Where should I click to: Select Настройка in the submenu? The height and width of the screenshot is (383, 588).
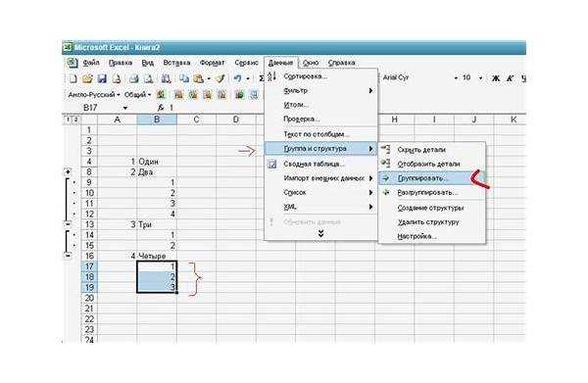point(431,236)
